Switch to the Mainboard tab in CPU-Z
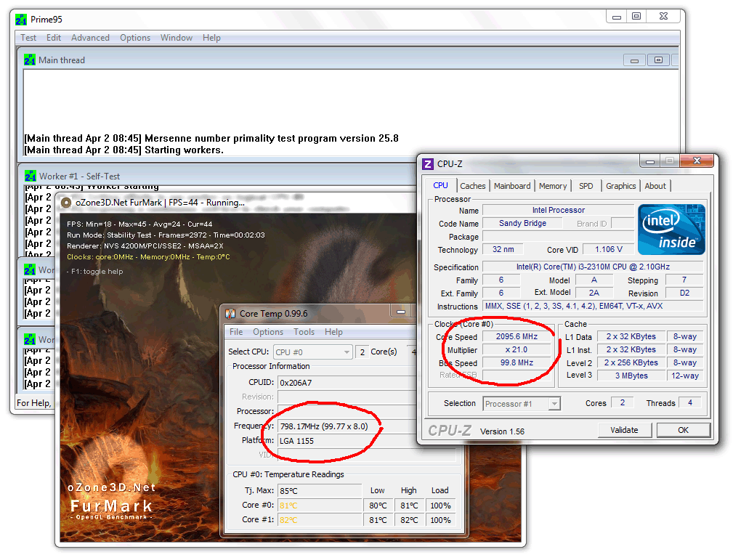 [512, 186]
